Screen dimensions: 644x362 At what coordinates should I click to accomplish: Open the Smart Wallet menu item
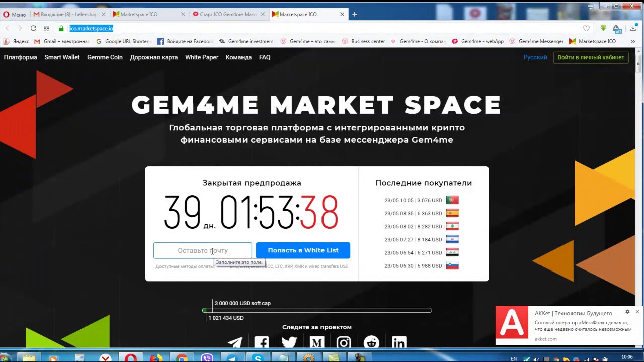tap(62, 57)
